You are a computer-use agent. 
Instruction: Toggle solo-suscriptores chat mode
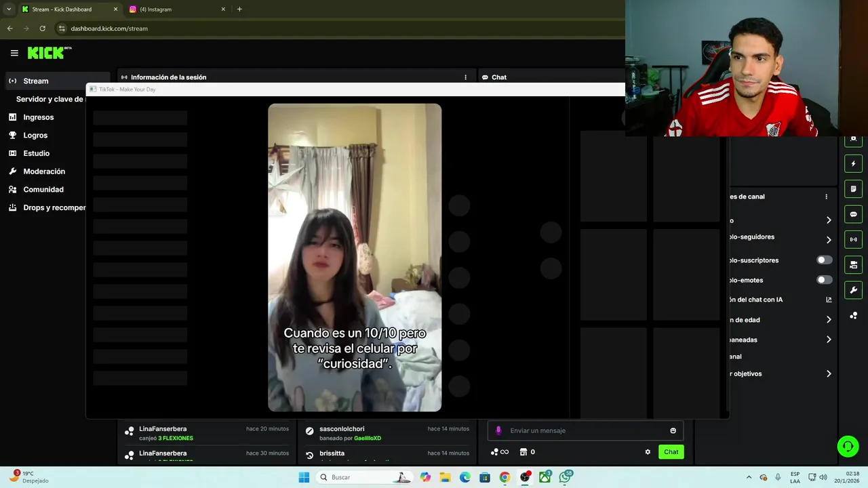[x=824, y=260]
